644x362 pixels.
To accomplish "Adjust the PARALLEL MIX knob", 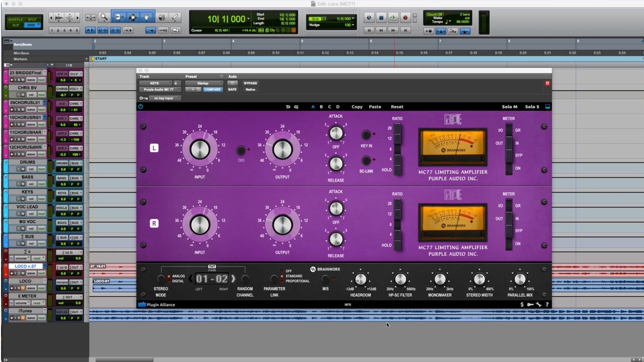I will pos(520,279).
